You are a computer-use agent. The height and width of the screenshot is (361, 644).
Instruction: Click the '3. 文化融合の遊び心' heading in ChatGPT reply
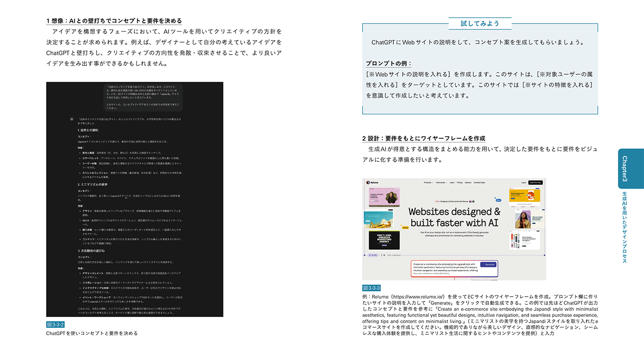click(x=91, y=251)
